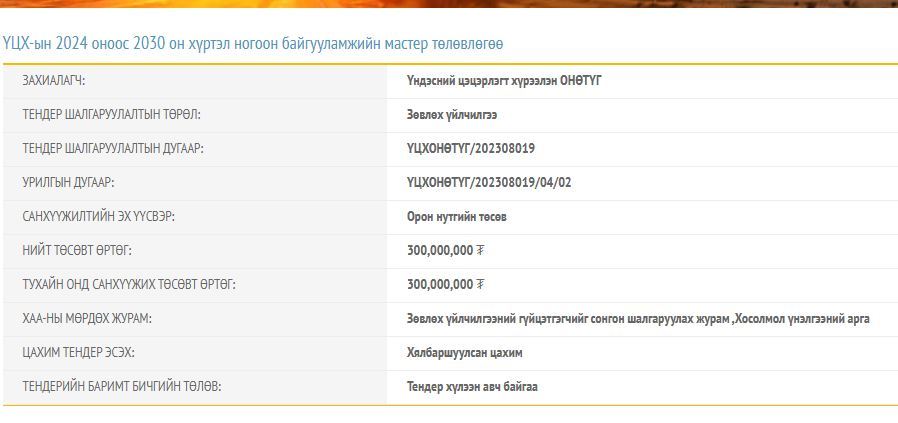
Task: Click the 300,000,000 amount in ТУХАЙН ОНД САНХҮҮЖИХ row
Action: 439,285
